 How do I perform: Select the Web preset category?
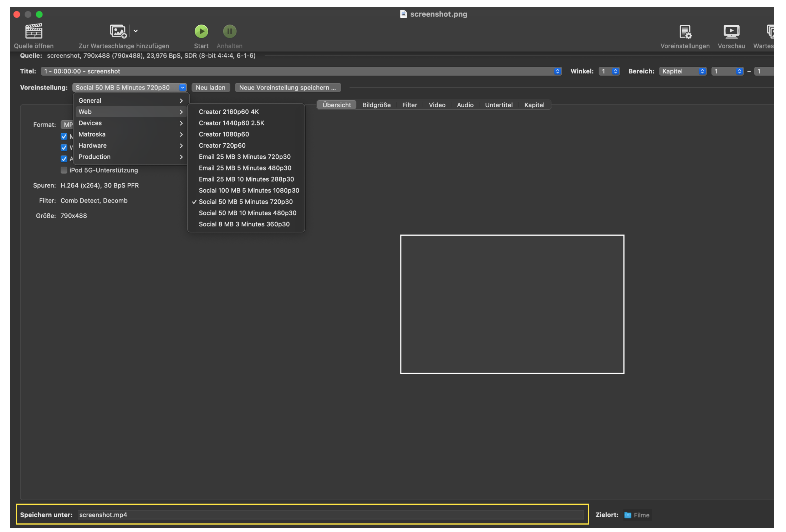131,112
